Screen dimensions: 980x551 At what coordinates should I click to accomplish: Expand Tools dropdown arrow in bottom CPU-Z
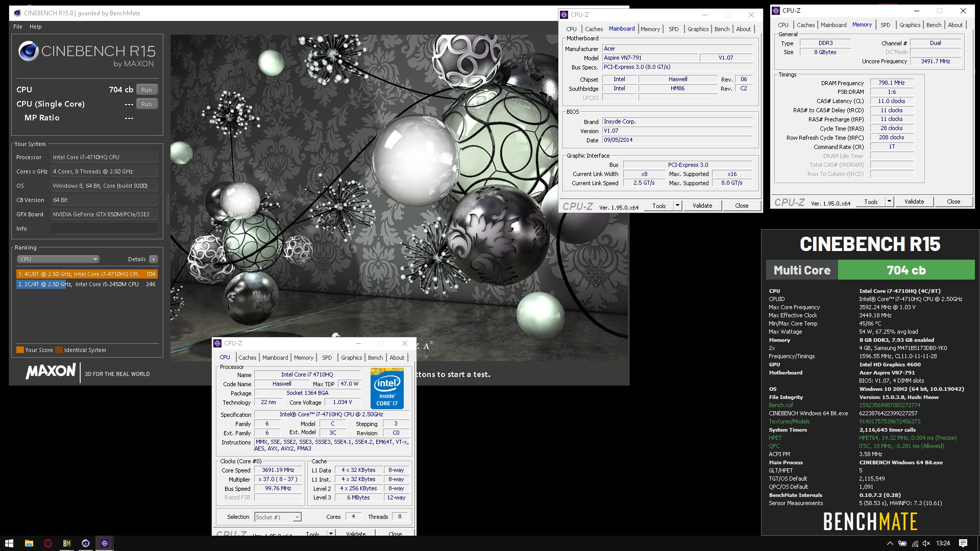(x=331, y=534)
